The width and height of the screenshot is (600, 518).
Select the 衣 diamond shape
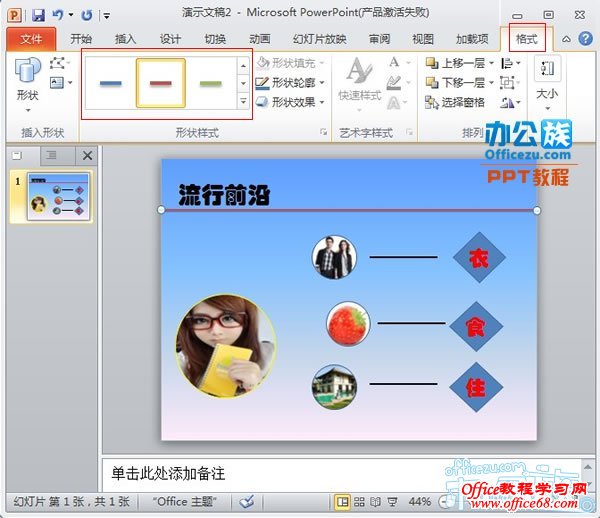pos(479,257)
